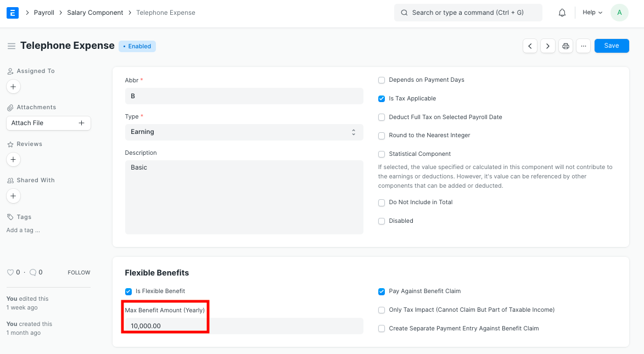Enable Depends on Payment Days
The height and width of the screenshot is (354, 644).
(x=382, y=80)
